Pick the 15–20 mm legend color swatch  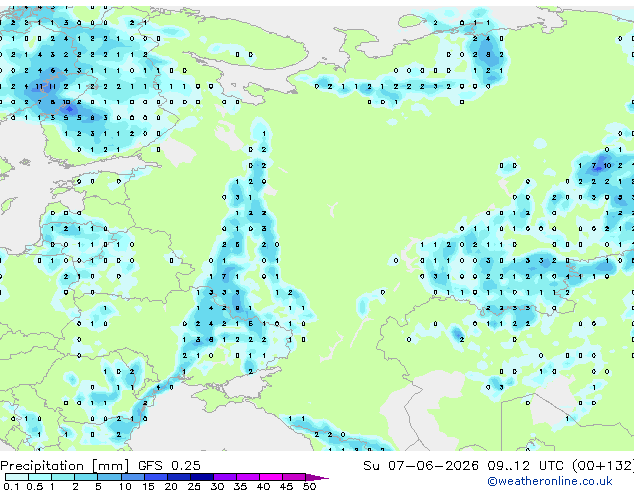[x=156, y=477]
